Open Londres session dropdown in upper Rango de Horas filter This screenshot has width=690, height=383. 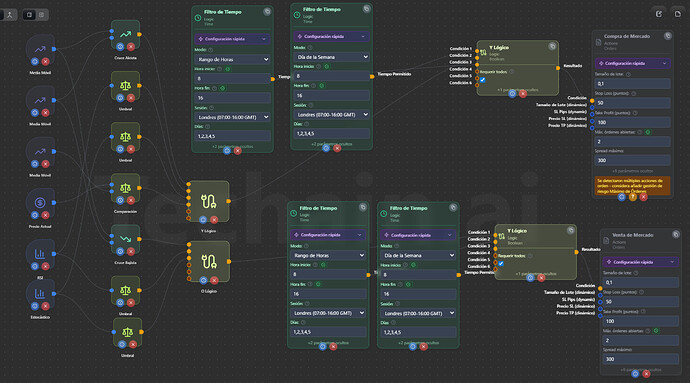[232, 117]
